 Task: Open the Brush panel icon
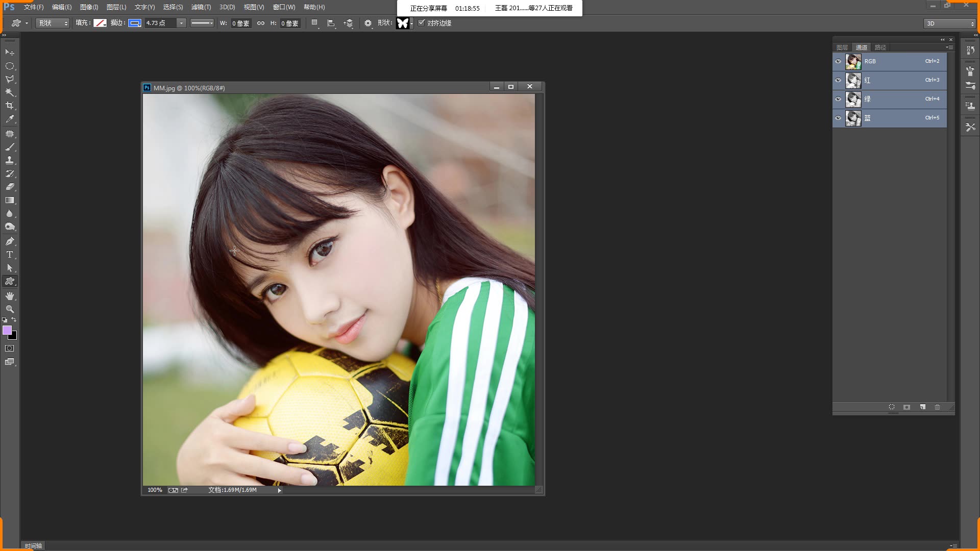970,86
